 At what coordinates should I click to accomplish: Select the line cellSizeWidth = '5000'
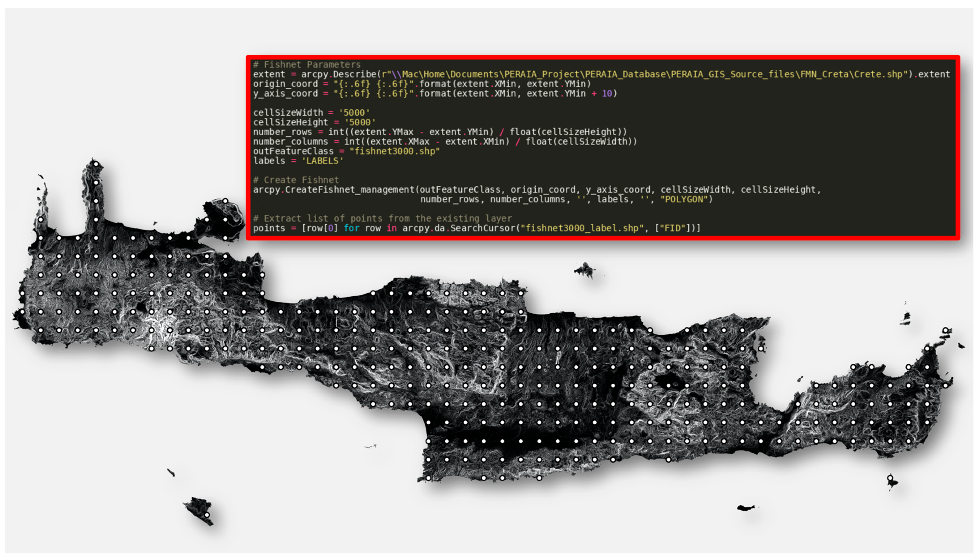(311, 113)
